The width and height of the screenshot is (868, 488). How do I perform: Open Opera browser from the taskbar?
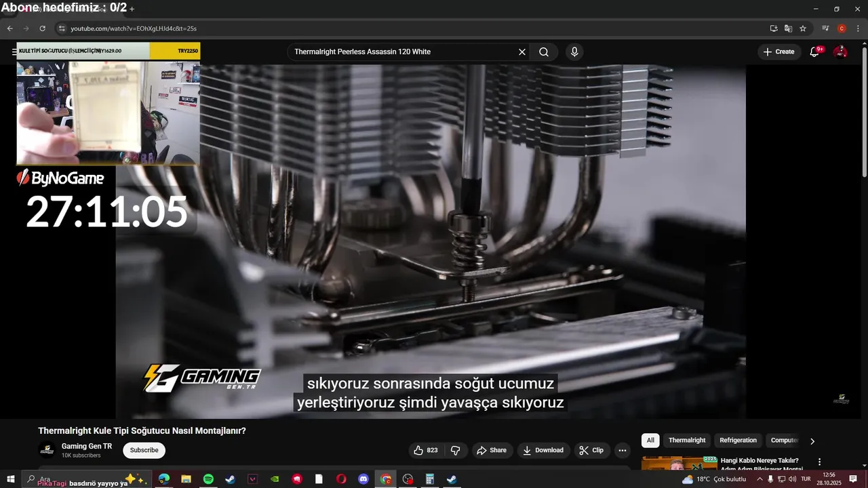click(341, 479)
